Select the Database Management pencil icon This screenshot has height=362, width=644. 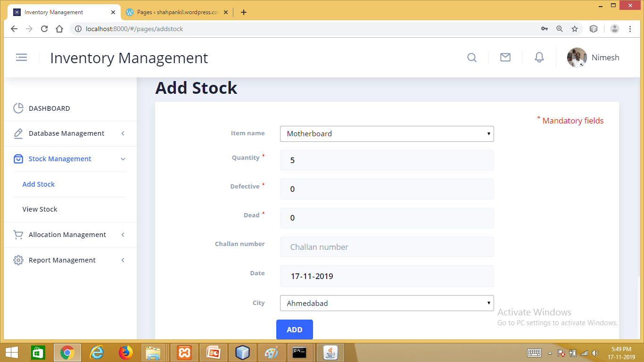click(18, 133)
